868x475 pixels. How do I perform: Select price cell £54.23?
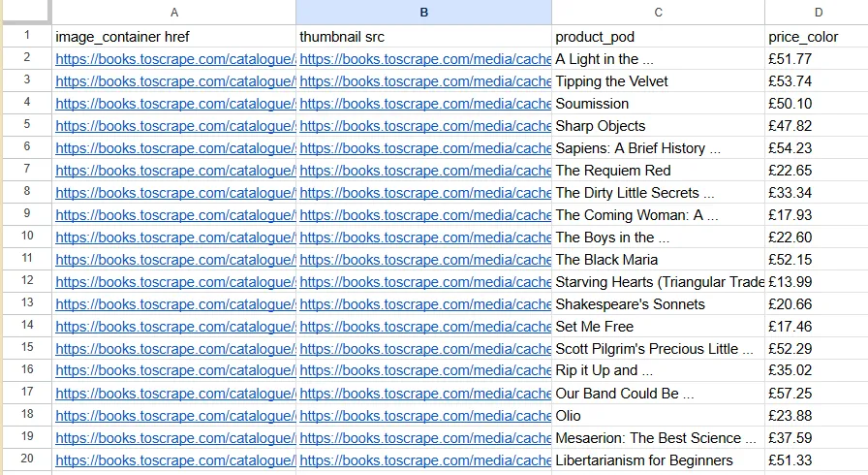[817, 147]
